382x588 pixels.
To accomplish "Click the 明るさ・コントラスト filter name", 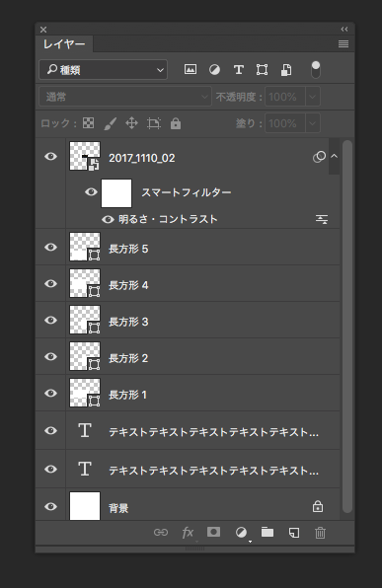I will click(168, 219).
